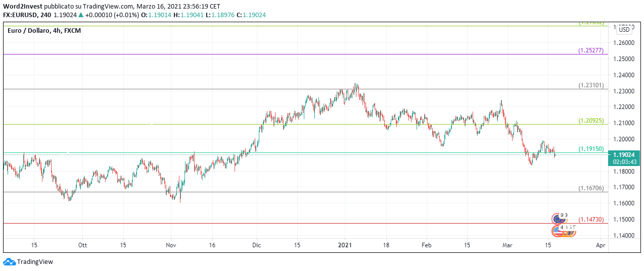Click the Apr date axis label
644x271 pixels.
pyautogui.click(x=601, y=245)
